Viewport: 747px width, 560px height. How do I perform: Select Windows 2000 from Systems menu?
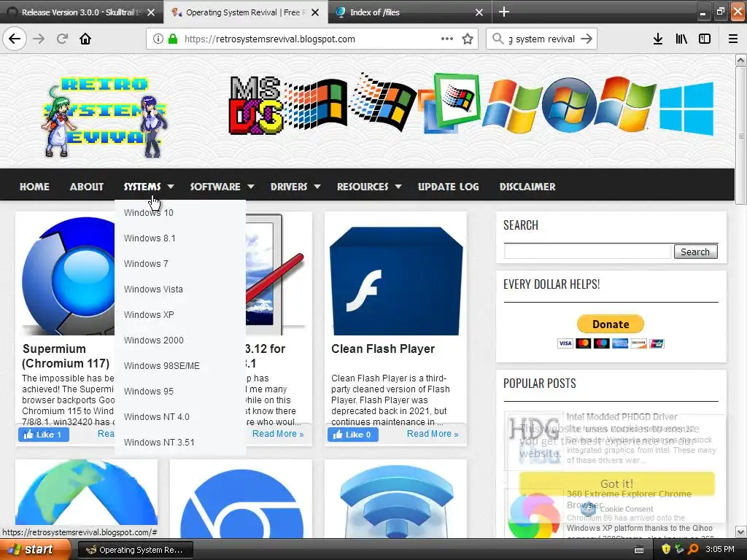pyautogui.click(x=180, y=340)
